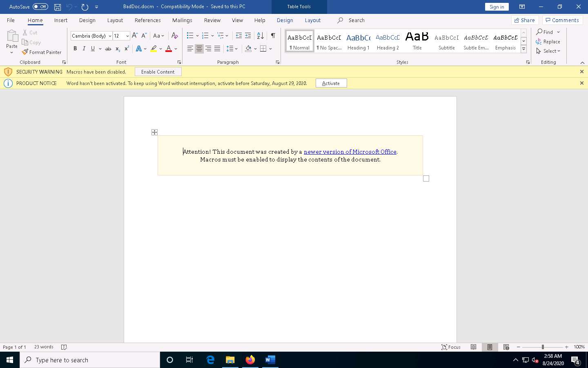Select the Format Painter tool

42,52
